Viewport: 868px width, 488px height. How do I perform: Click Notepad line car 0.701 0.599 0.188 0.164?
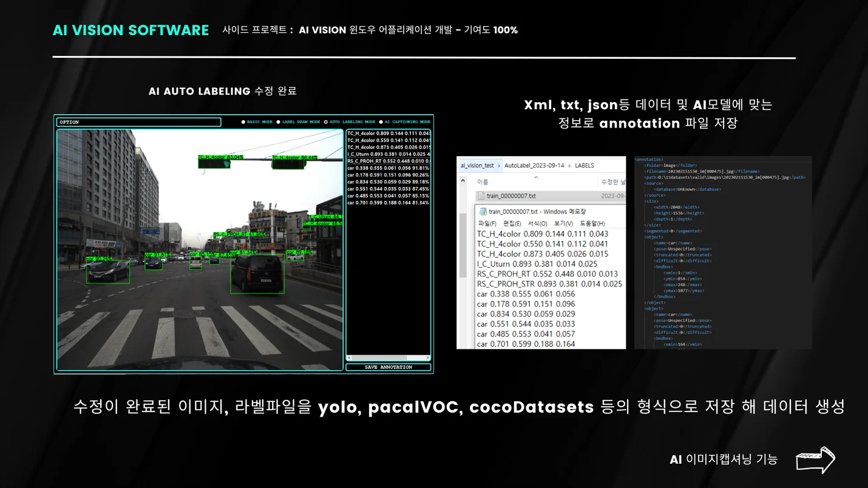(526, 344)
